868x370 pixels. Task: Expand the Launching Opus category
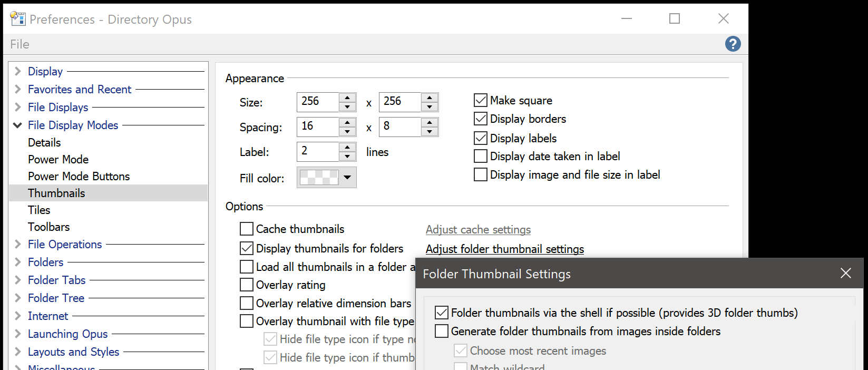[17, 334]
